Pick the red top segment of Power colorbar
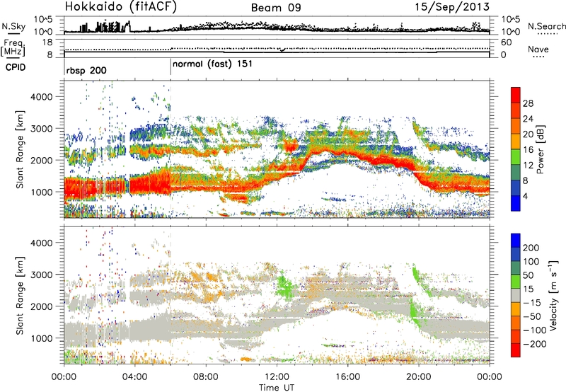 [516, 95]
